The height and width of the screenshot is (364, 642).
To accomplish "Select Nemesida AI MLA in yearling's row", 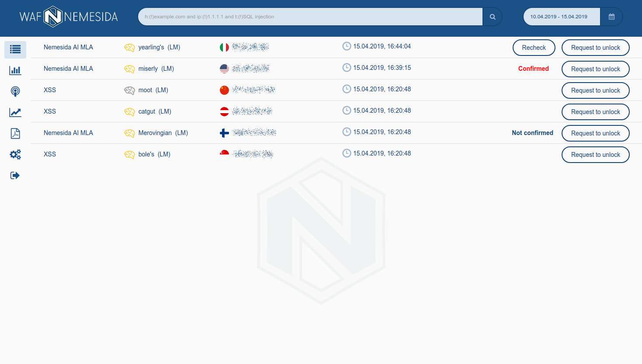I will (68, 47).
